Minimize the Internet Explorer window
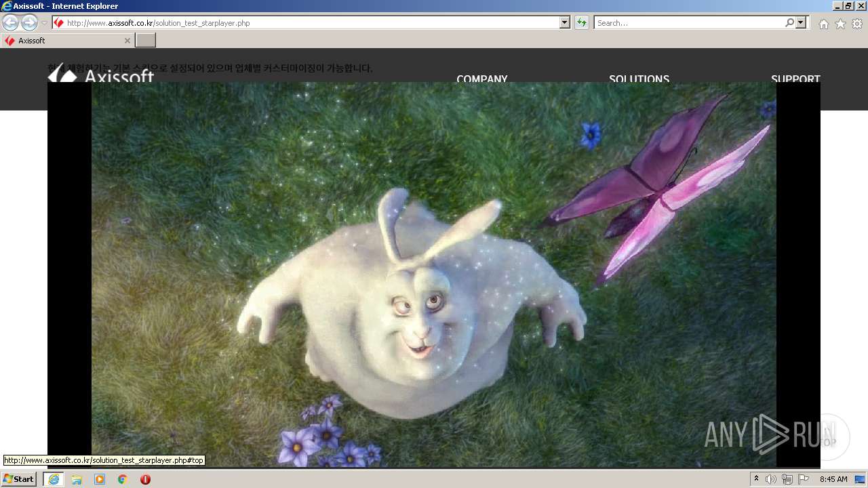This screenshot has width=868, height=488. pyautogui.click(x=837, y=6)
